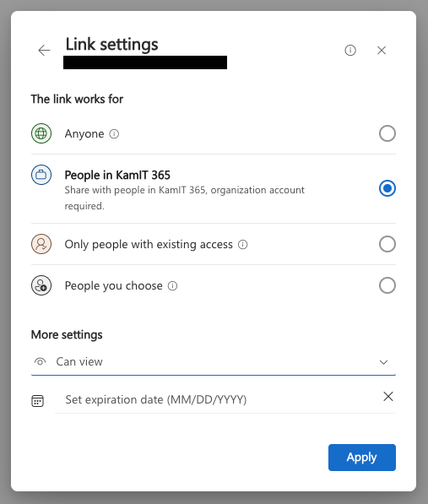Viewport: 428px width, 504px height.
Task: Select the People in KamIT 365 radio button
Action: coord(387,188)
